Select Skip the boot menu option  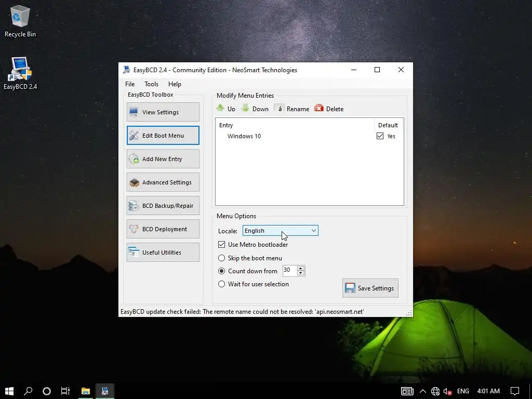pyautogui.click(x=221, y=258)
